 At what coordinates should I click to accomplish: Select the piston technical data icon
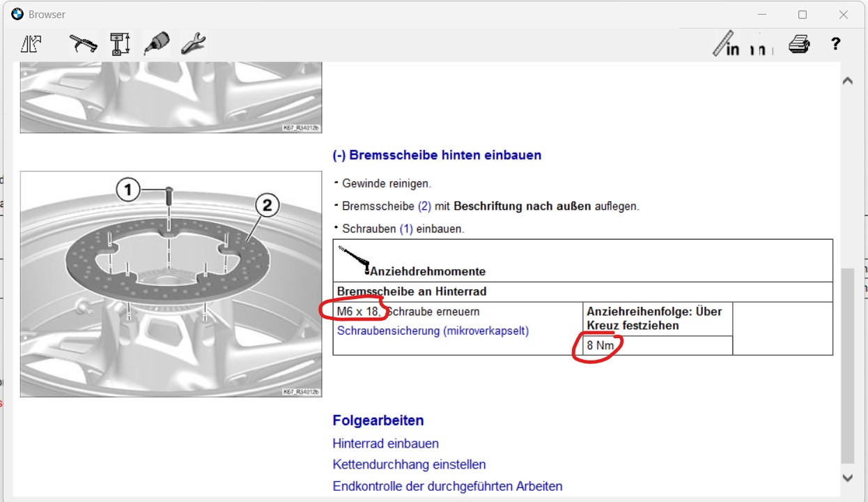[120, 45]
